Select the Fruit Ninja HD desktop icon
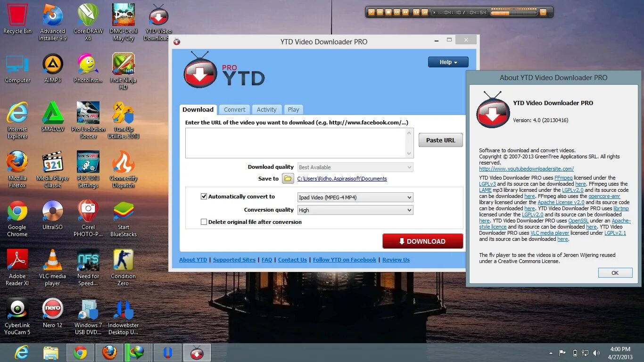The height and width of the screenshot is (362, 644). pos(124,71)
